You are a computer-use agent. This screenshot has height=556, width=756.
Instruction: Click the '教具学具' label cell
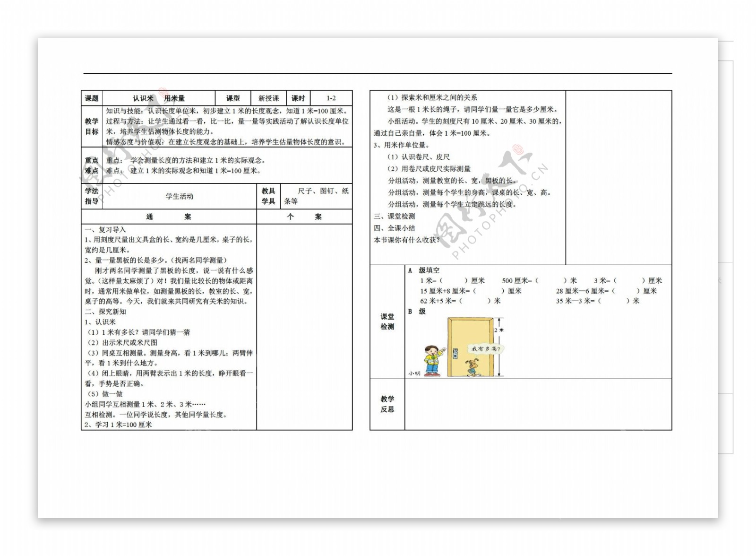[268, 196]
